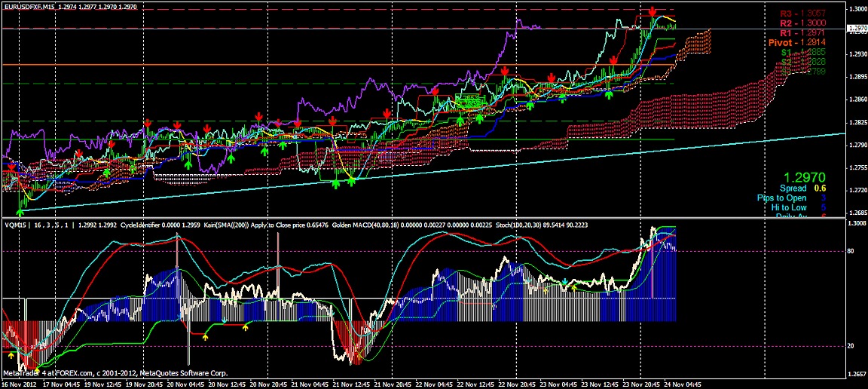The width and height of the screenshot is (868, 389).
Task: Click the current price tag on price axis
Action: click(x=856, y=29)
